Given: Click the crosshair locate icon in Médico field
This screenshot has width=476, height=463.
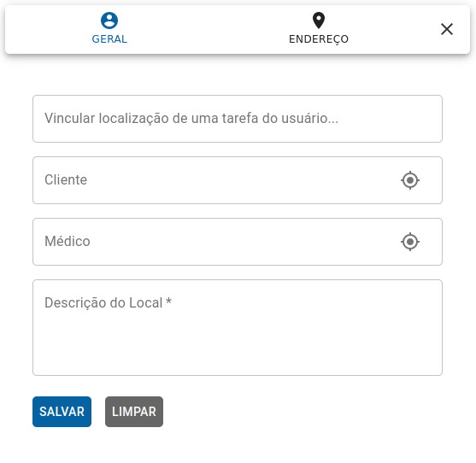Looking at the screenshot, I should (410, 242).
